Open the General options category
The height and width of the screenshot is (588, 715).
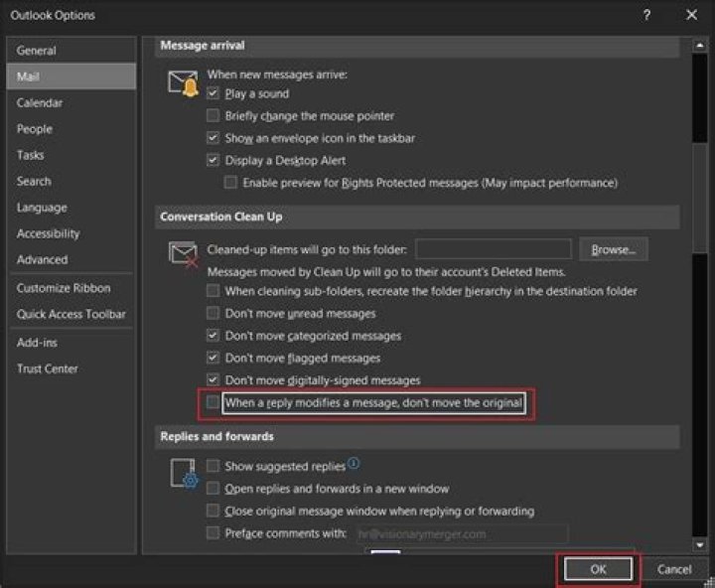pos(71,51)
